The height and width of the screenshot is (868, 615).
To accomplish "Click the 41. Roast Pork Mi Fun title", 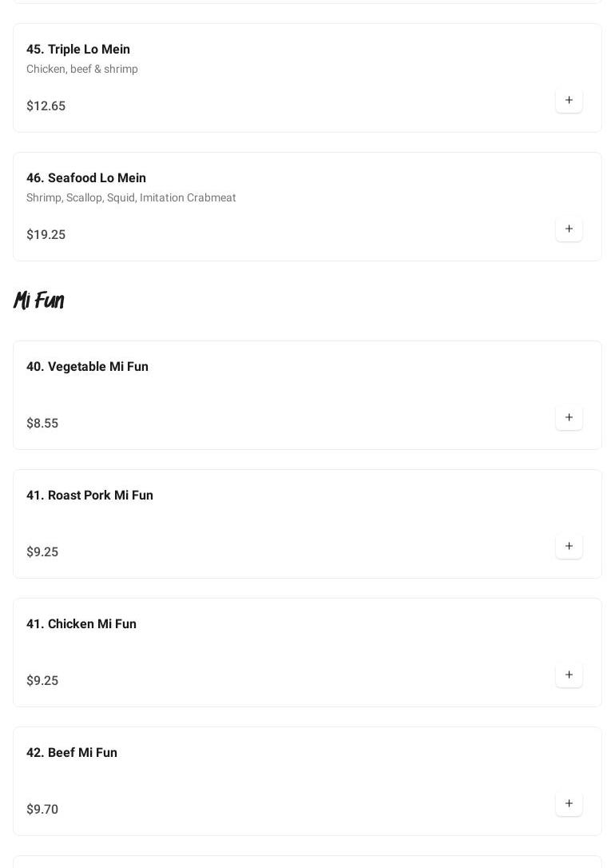I will pyautogui.click(x=89, y=496).
